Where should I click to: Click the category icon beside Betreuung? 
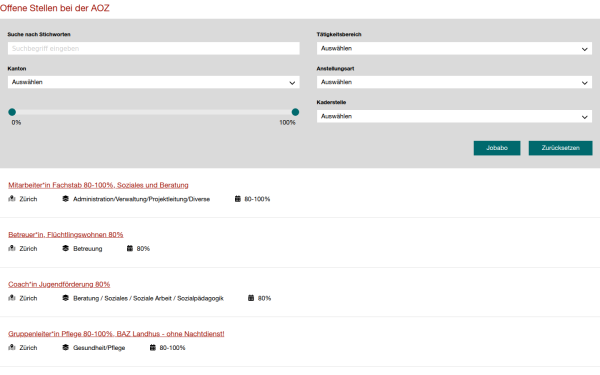tap(65, 248)
